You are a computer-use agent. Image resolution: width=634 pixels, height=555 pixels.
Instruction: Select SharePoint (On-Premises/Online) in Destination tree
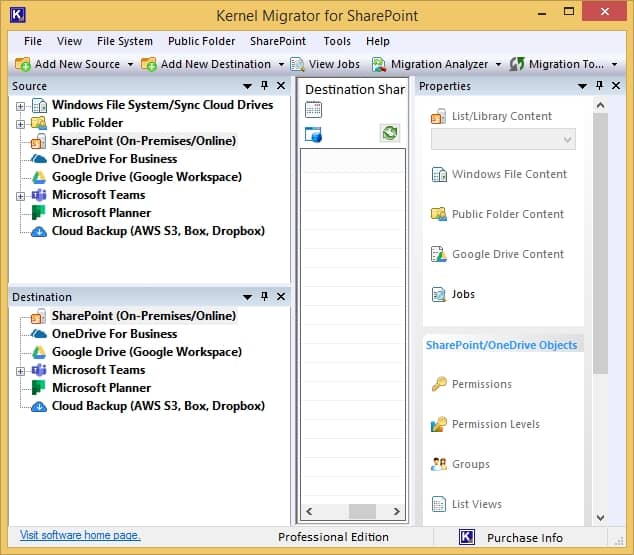(144, 316)
